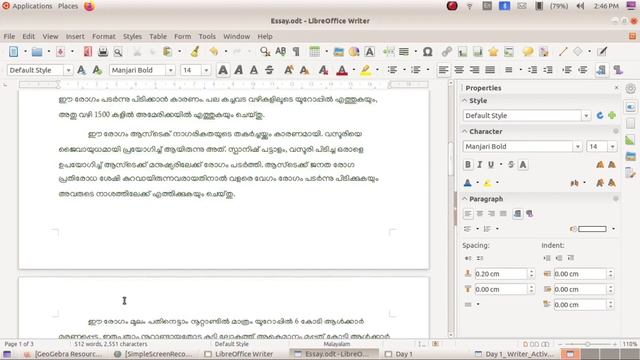Open the Format menu
The width and height of the screenshot is (640, 360).
point(104,36)
